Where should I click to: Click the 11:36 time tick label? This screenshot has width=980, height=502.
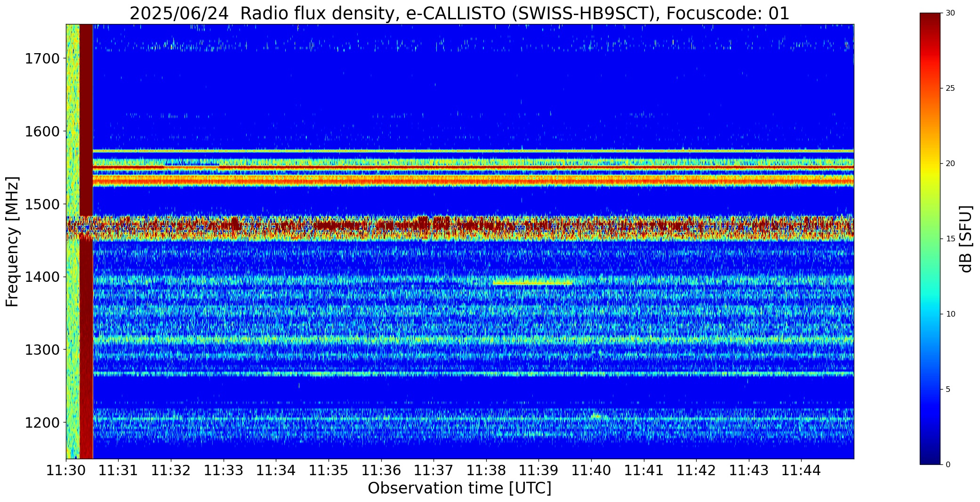click(381, 470)
